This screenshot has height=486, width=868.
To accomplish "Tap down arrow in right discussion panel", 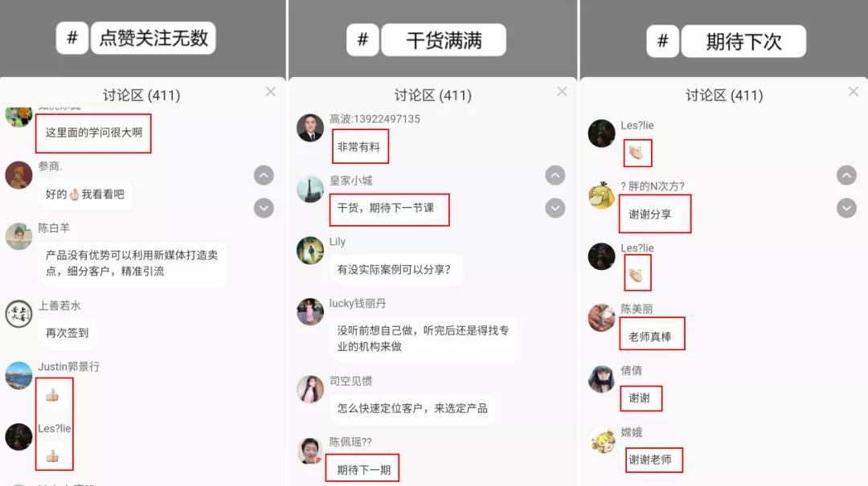I will pos(846,208).
